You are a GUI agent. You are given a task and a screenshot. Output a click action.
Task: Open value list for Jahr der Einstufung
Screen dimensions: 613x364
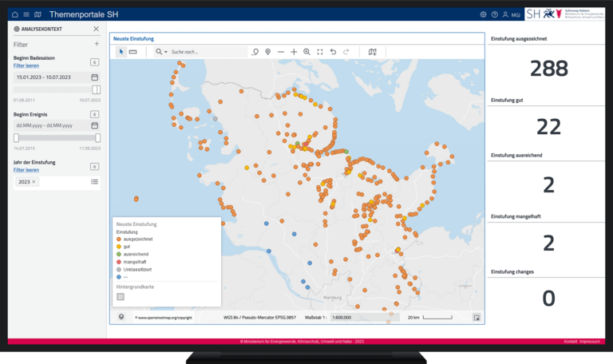click(95, 182)
